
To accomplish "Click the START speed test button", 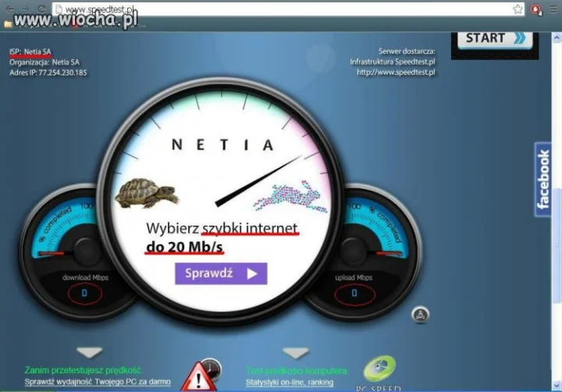I will click(x=495, y=39).
